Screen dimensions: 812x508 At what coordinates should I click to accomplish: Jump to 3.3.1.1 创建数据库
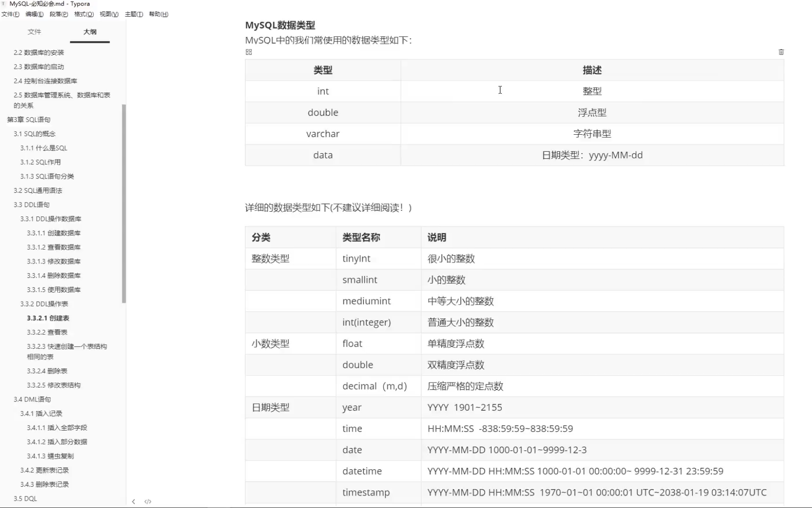tap(54, 233)
